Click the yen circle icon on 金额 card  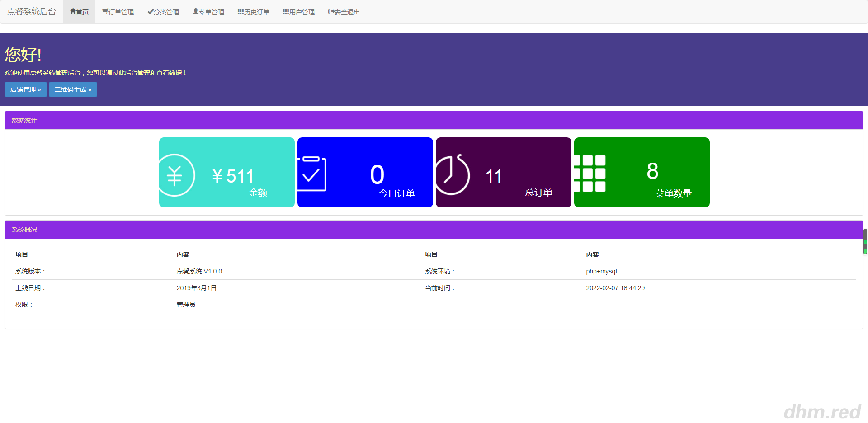(x=177, y=175)
